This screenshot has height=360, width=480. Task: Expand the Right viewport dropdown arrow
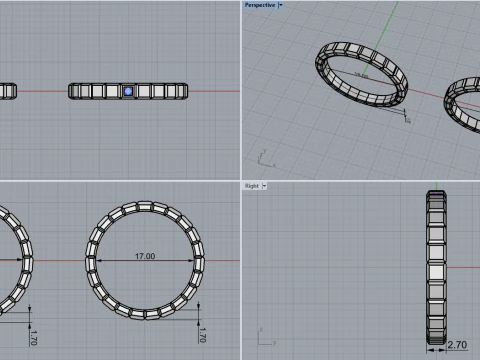[x=264, y=186]
